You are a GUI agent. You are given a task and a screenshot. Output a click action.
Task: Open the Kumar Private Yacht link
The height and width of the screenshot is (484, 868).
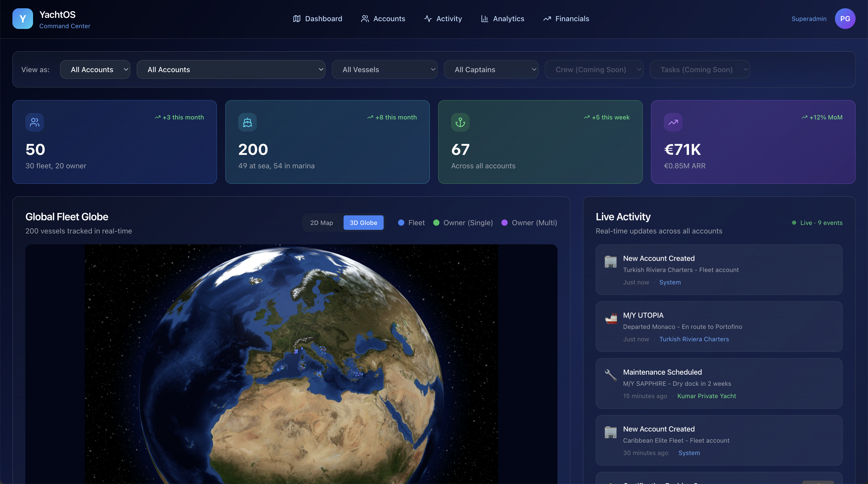point(706,396)
